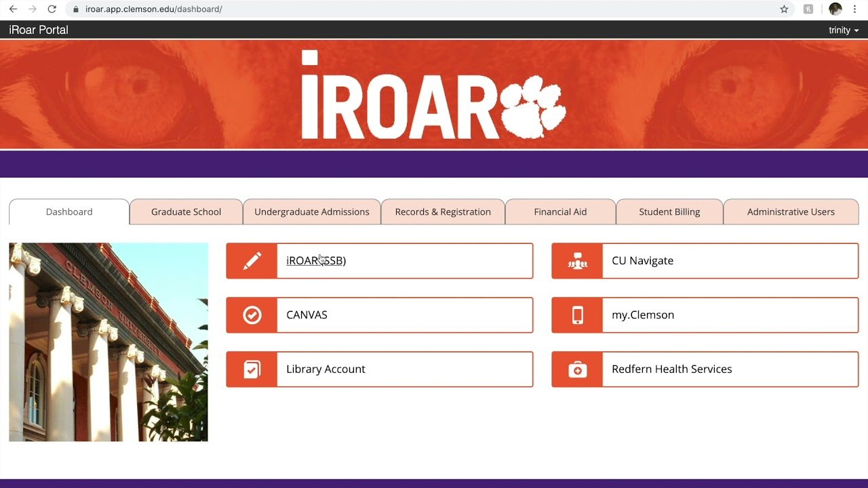Open the iROAR (SSB) link
Viewport: 868px width, 488px height.
click(316, 261)
